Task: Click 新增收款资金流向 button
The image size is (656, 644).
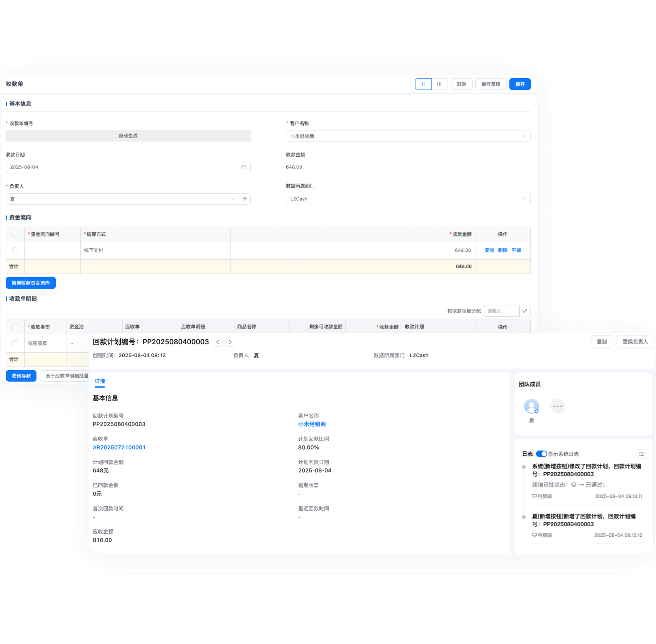Action: click(x=31, y=283)
